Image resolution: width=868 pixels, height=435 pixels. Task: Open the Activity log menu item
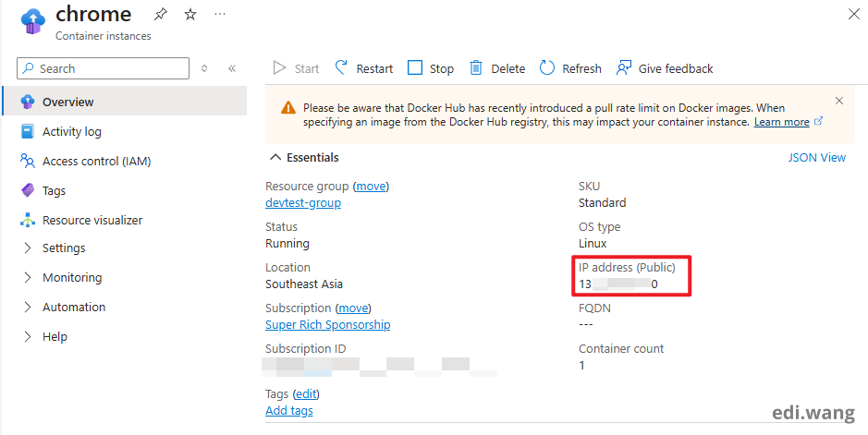(71, 131)
